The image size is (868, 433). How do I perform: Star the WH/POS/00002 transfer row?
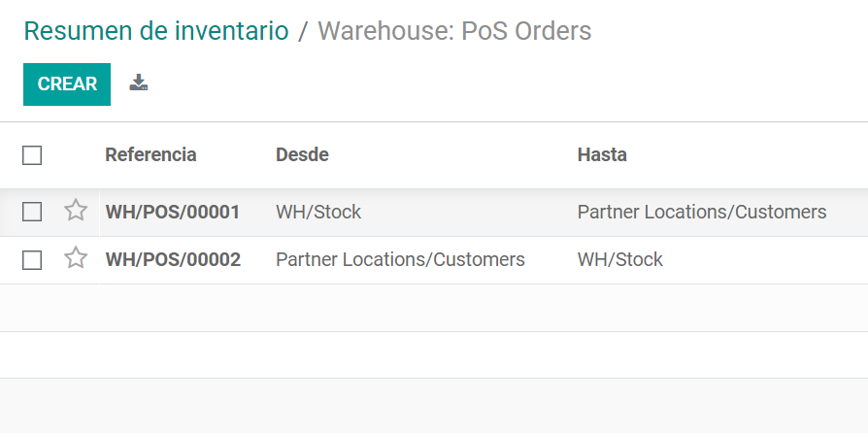point(76,258)
